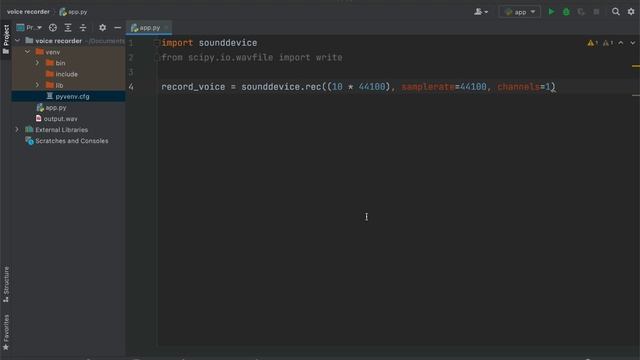Open project panel options gear icon
Image resolution: width=640 pixels, height=360 pixels.
click(102, 28)
